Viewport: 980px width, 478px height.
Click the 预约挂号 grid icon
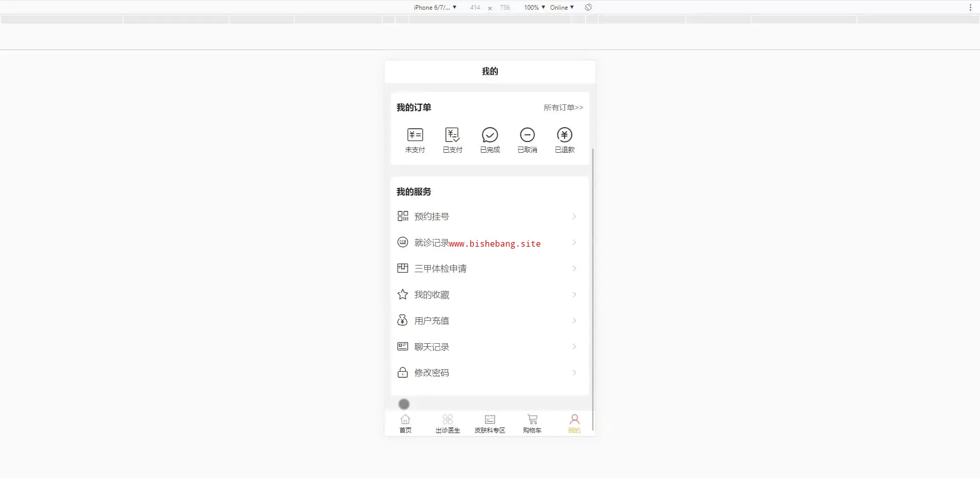point(403,216)
